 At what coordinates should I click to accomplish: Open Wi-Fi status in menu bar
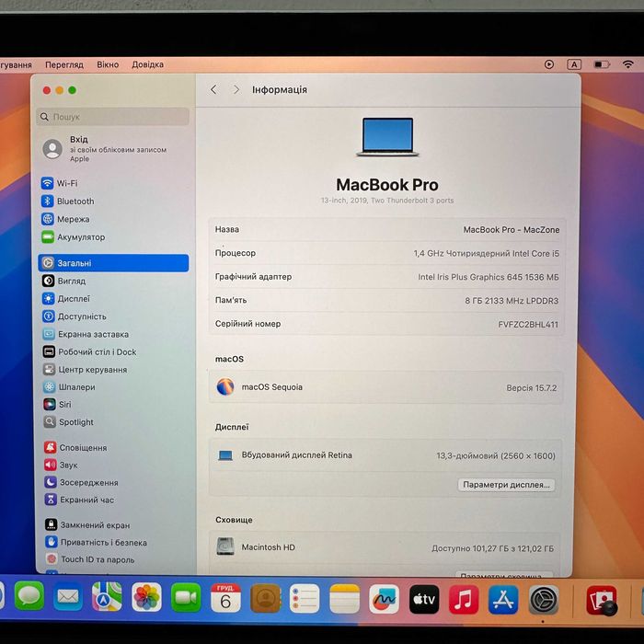pyautogui.click(x=628, y=64)
